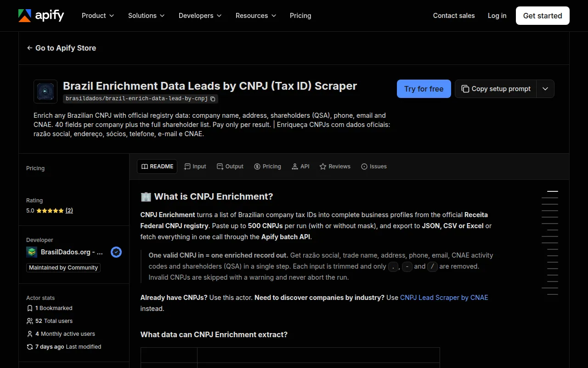The height and width of the screenshot is (368, 588).
Task: Open the API tab
Action: [x=300, y=167]
